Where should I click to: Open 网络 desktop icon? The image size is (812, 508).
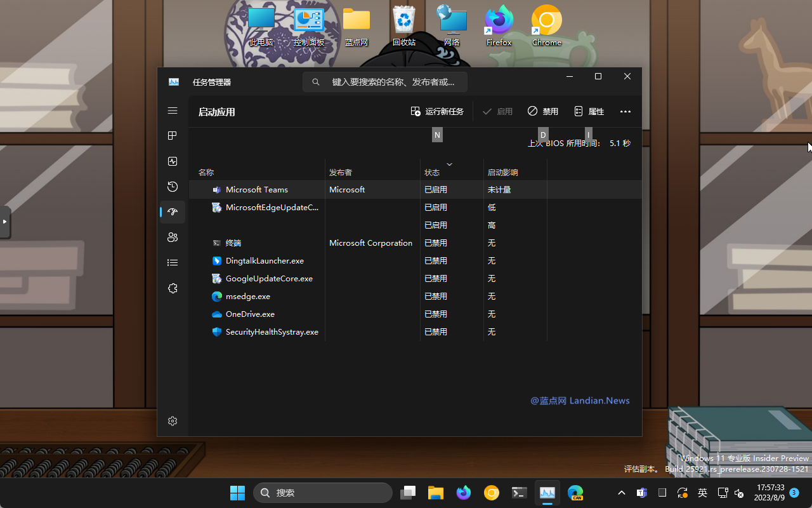pos(452,27)
